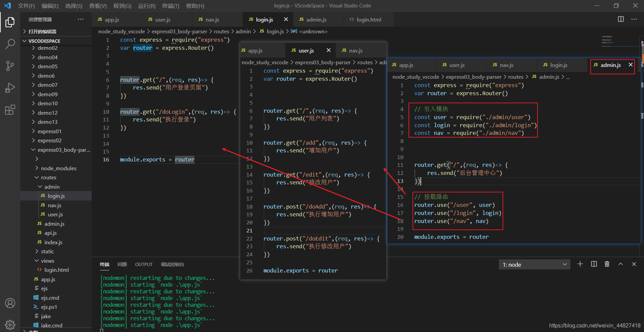Open the Explorer view in activity bar
Image resolution: width=644 pixels, height=332 pixels.
tap(10, 22)
